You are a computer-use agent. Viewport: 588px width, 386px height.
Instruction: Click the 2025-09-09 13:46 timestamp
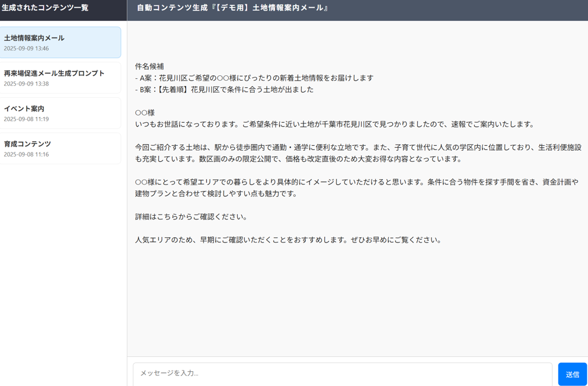pos(26,49)
